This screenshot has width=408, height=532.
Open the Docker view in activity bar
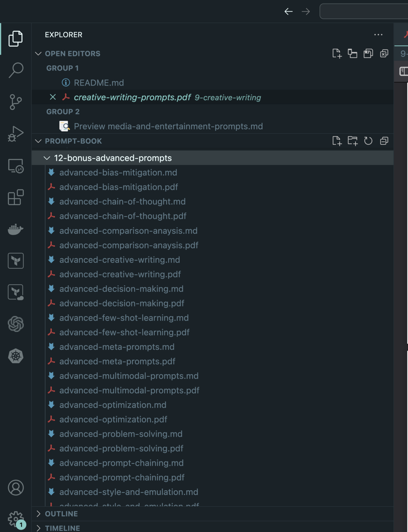[16, 229]
